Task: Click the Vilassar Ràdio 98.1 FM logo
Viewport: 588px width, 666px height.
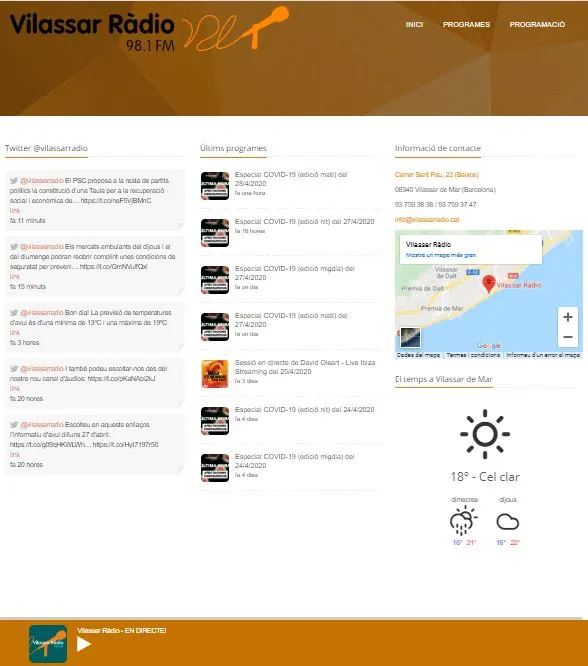Action: click(x=149, y=31)
